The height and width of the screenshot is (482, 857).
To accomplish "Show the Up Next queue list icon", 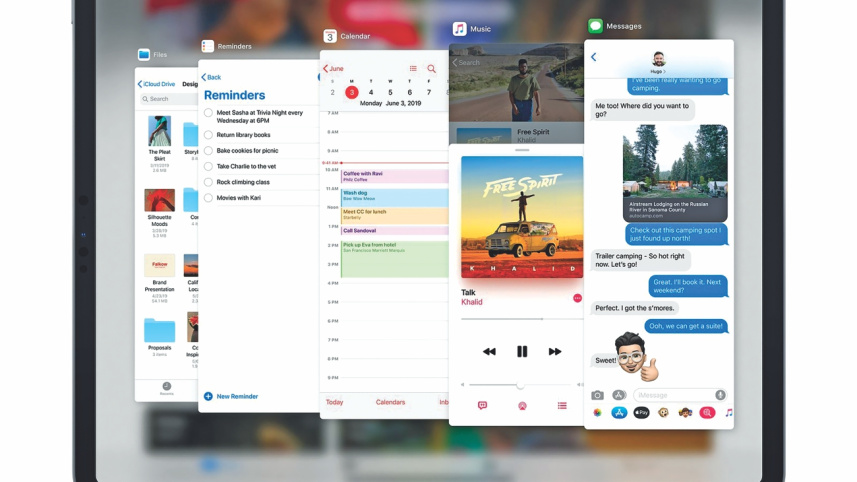I will click(562, 405).
